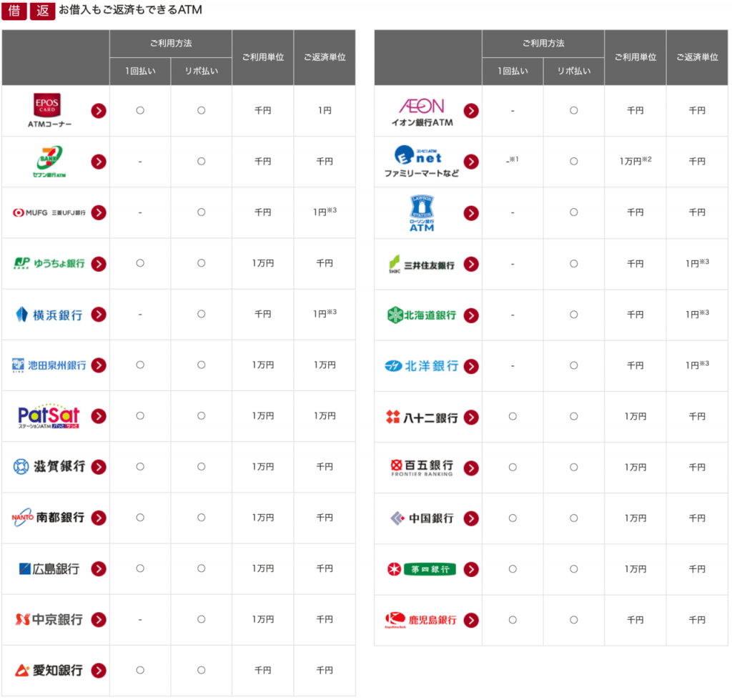Click the E-net FamilyMart logo
This screenshot has width=732, height=700.
pos(420,162)
